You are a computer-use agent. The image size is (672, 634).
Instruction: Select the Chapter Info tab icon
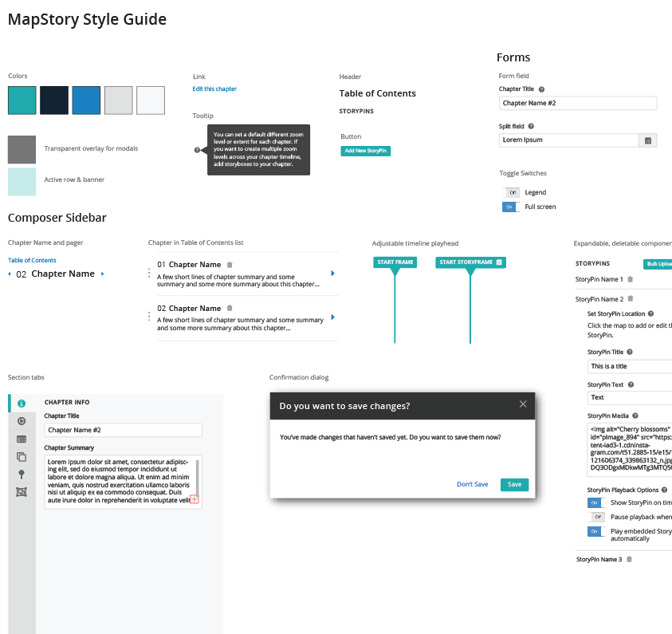pyautogui.click(x=22, y=404)
